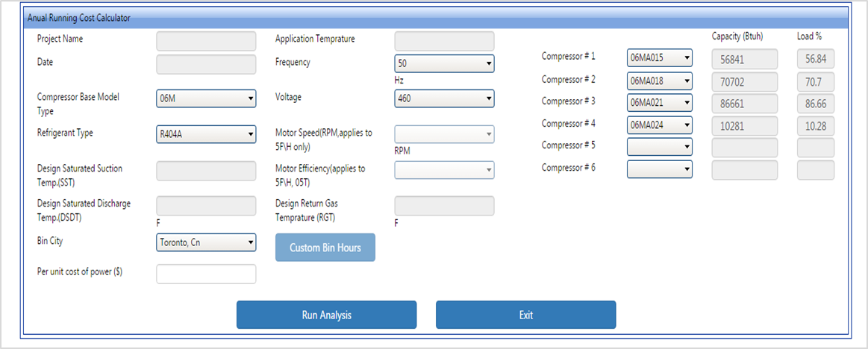This screenshot has height=349, width=868.
Task: Open Compressor # 4 dropdown showing 06MA024
Action: pos(660,125)
